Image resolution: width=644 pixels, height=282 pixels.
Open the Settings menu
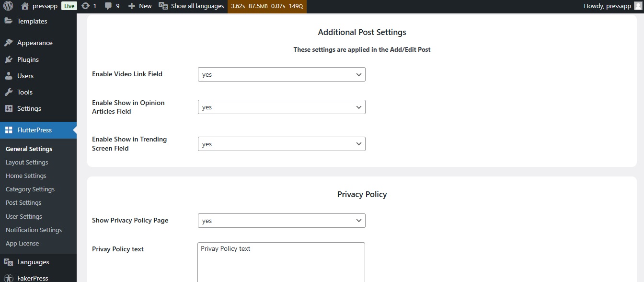click(38, 108)
